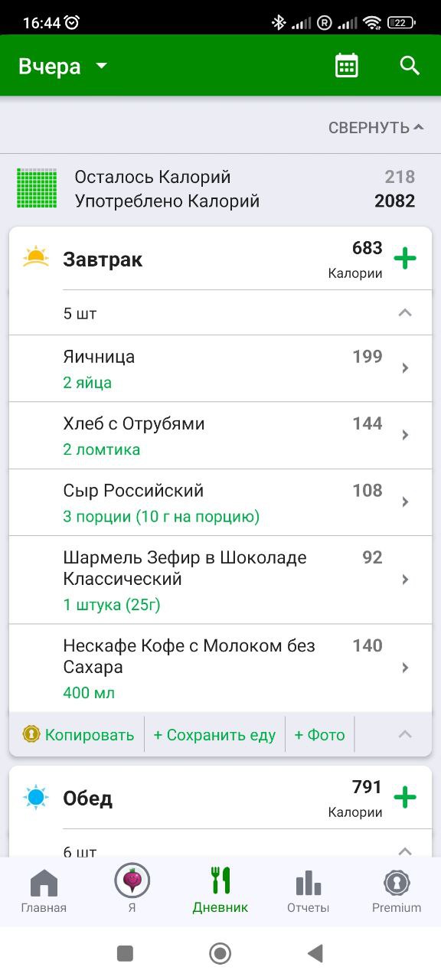Collapse summary with СВЕРНУТЬ
This screenshot has height=980, width=441.
click(x=376, y=128)
